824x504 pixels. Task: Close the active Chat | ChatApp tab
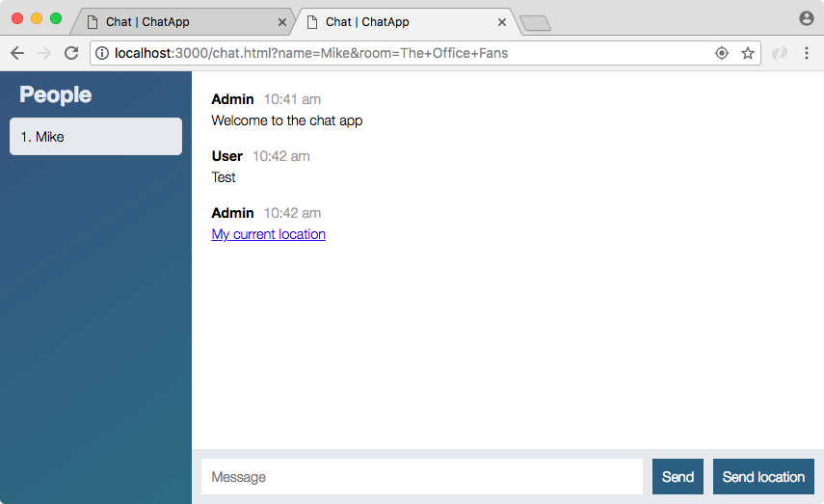(x=502, y=22)
